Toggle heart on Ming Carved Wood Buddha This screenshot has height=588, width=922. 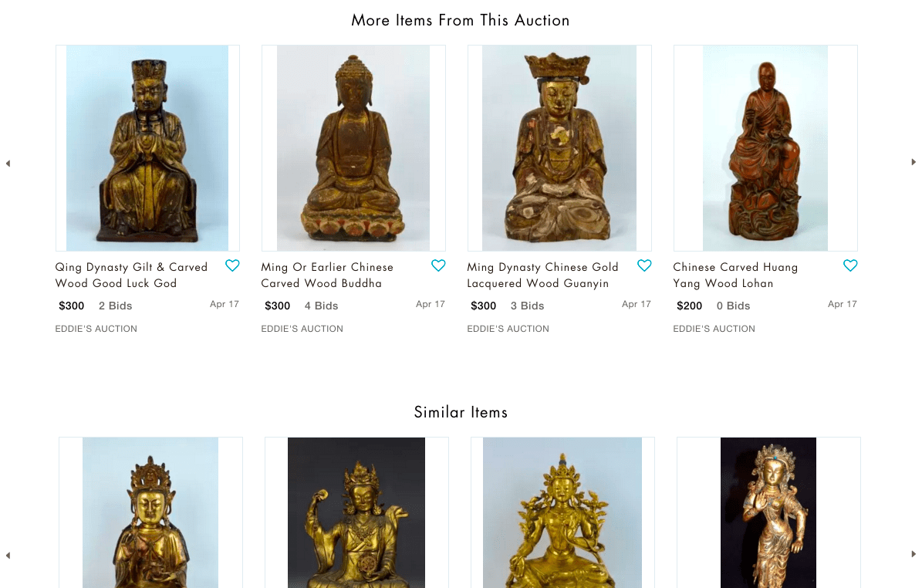(x=438, y=265)
